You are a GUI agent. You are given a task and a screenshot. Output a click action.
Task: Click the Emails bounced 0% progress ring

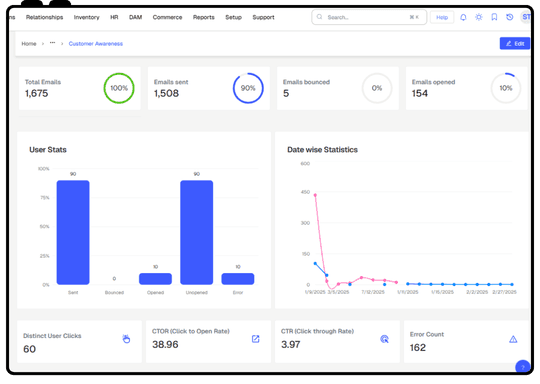pos(377,88)
